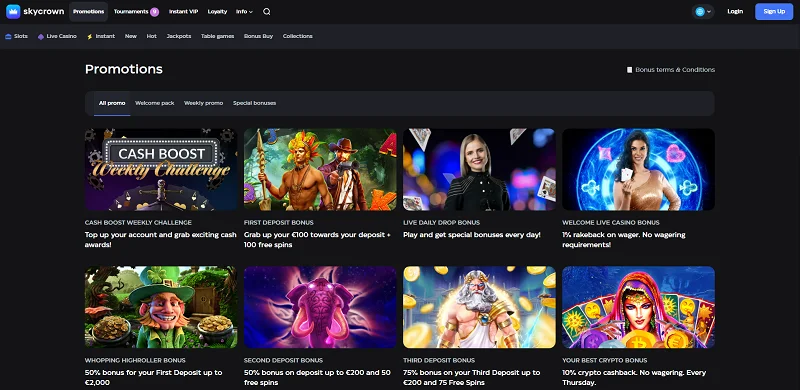Open the Tournaments nav item
800x390 pixels.
(131, 12)
